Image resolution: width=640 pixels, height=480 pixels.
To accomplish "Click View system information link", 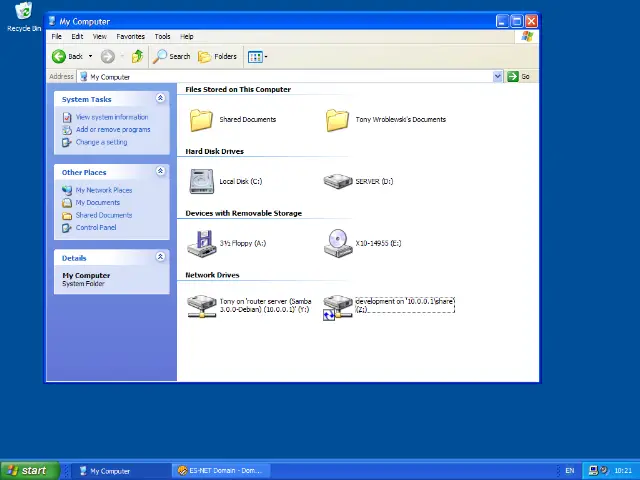I will (x=112, y=117).
